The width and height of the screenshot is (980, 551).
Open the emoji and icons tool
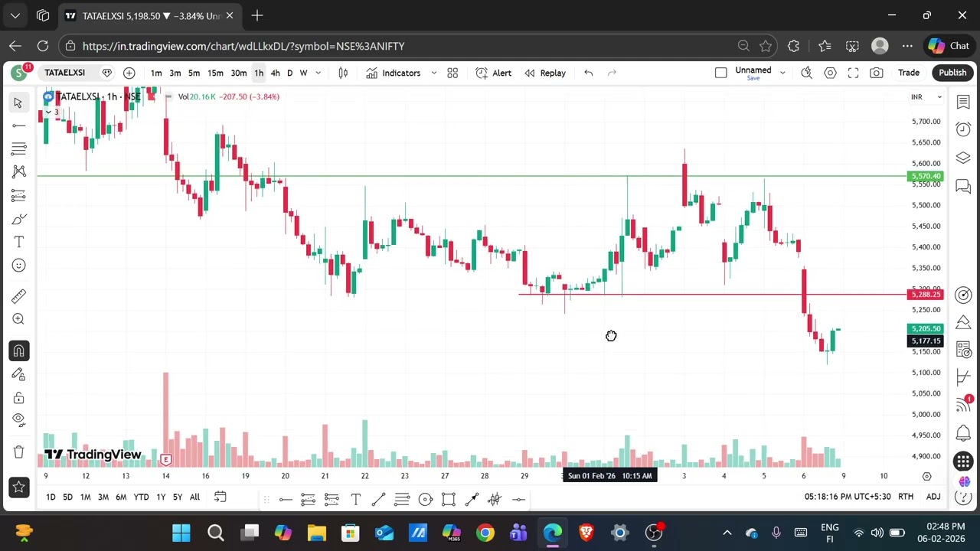click(18, 266)
